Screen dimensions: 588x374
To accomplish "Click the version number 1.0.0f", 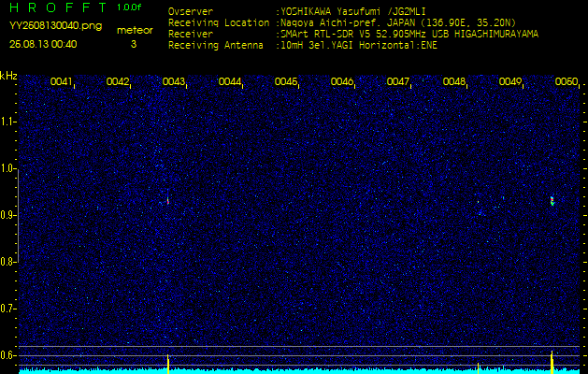I will [x=129, y=7].
